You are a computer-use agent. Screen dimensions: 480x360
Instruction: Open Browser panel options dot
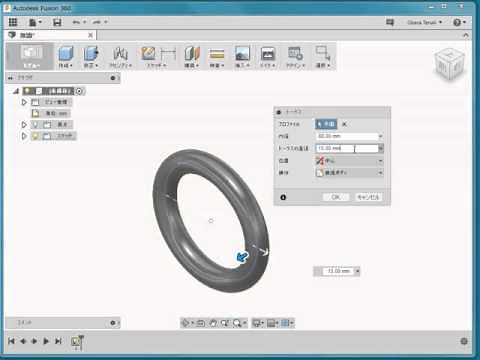click(113, 78)
